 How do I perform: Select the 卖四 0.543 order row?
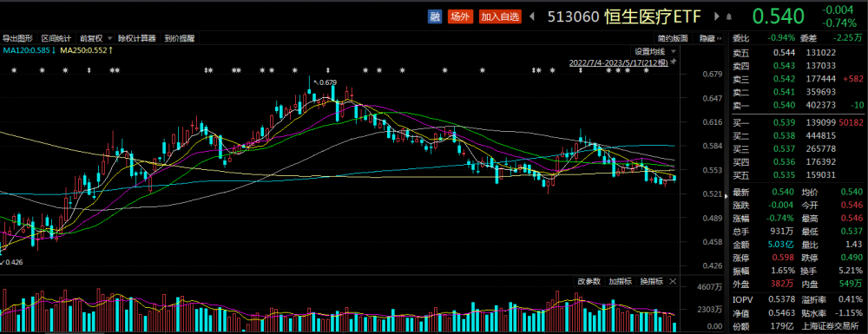coord(797,66)
